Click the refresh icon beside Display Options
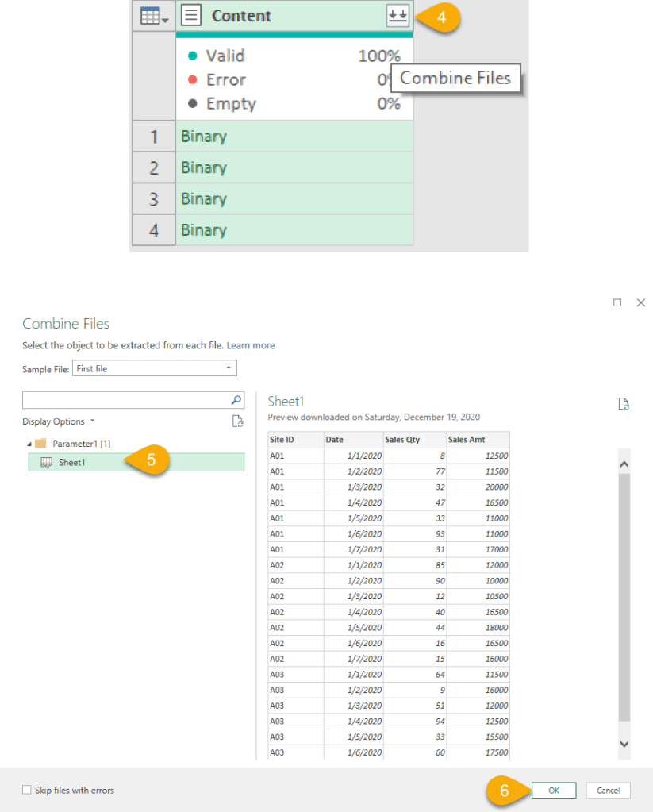This screenshot has height=812, width=653. pyautogui.click(x=237, y=421)
